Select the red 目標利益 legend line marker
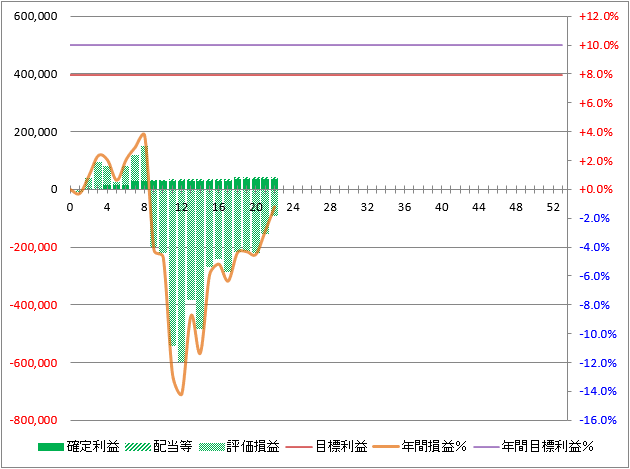This screenshot has width=630, height=469. (299, 447)
